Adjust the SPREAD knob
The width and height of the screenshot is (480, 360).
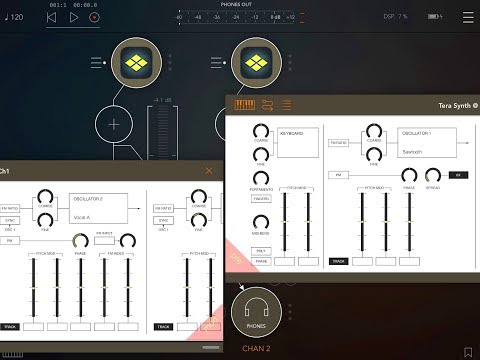(x=433, y=175)
